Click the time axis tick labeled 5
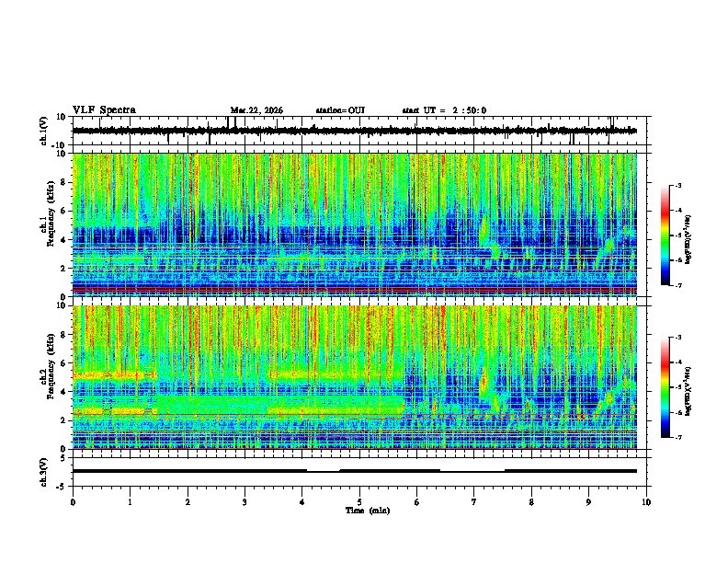Viewport: 728px width, 563px height. click(359, 502)
